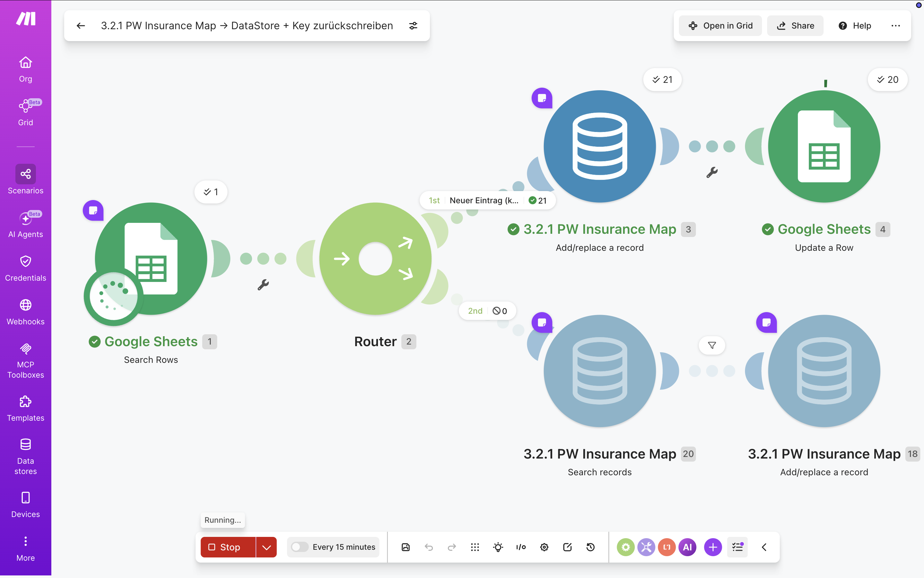Open the operations bubble showing 20

click(887, 80)
